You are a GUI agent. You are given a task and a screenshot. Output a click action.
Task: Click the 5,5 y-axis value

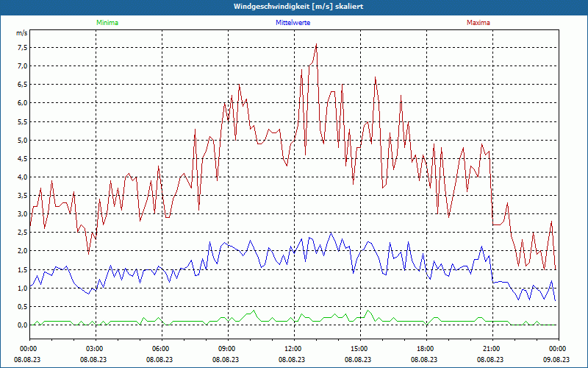tap(22, 121)
